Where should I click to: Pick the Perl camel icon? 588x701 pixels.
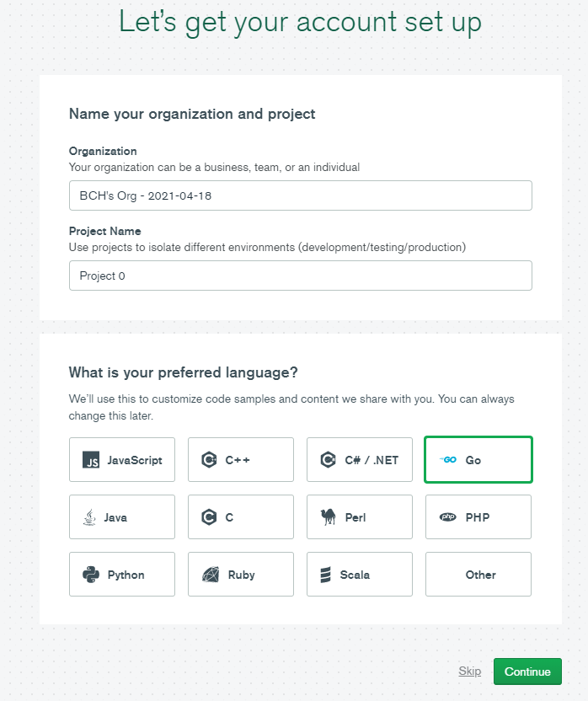point(329,516)
